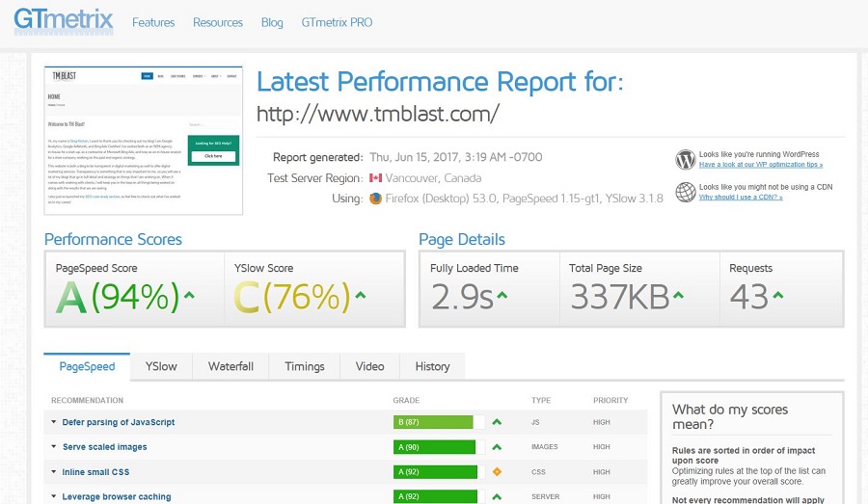
Task: Click the B (87) grade bar
Action: pyautogui.click(x=439, y=422)
